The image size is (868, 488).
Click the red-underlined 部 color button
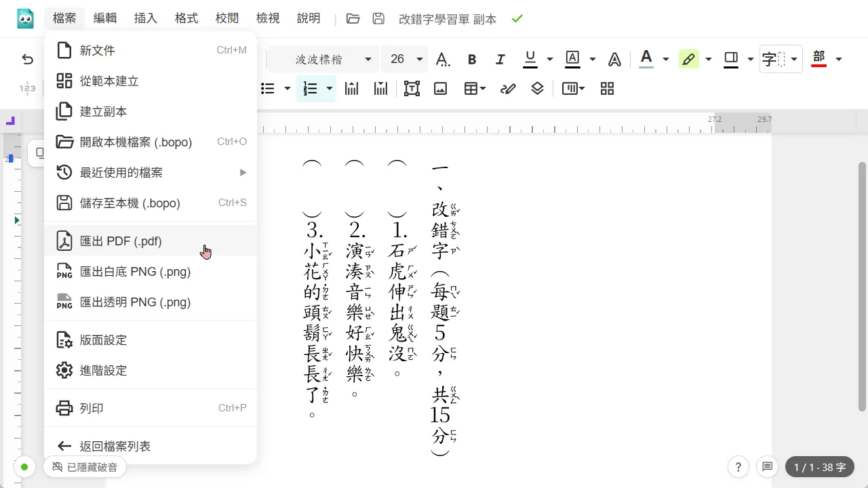[x=818, y=60]
